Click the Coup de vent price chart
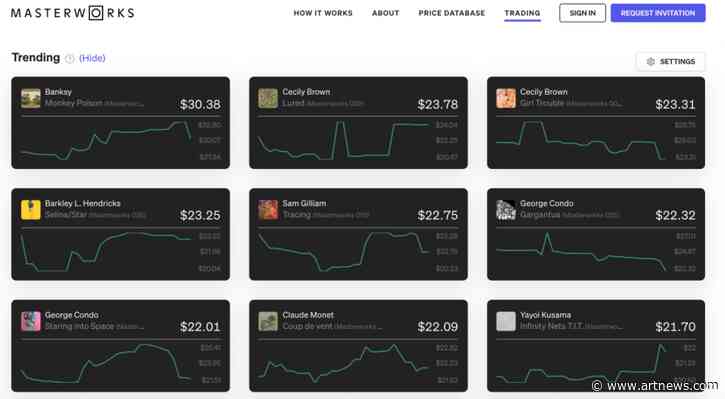Viewport: 725px width, 399px height. (x=344, y=363)
